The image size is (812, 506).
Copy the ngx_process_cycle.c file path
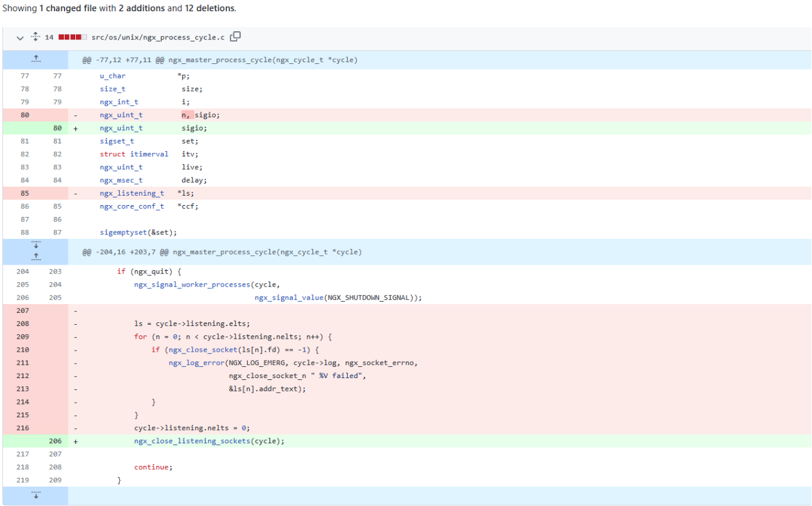click(x=235, y=37)
